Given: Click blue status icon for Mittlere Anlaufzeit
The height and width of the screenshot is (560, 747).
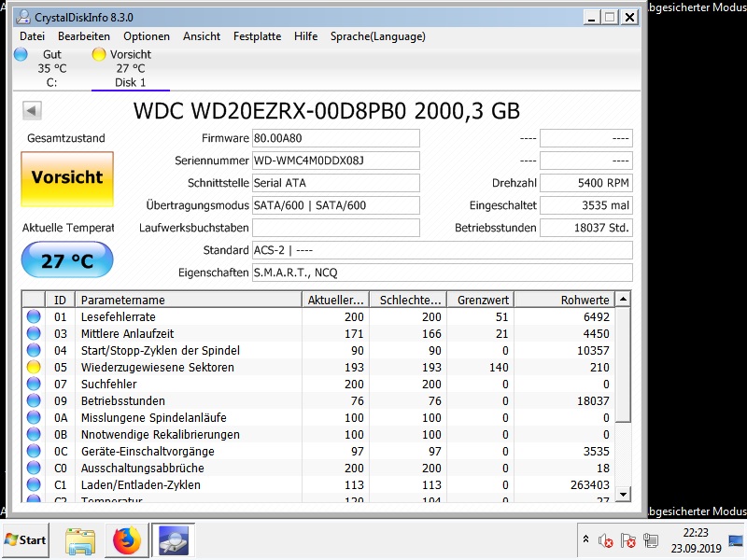Looking at the screenshot, I should (34, 334).
